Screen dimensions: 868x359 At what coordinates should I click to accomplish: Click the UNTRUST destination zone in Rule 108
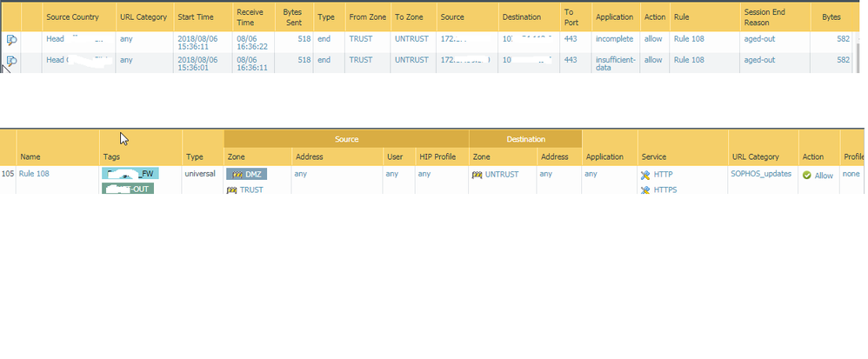pos(502,175)
